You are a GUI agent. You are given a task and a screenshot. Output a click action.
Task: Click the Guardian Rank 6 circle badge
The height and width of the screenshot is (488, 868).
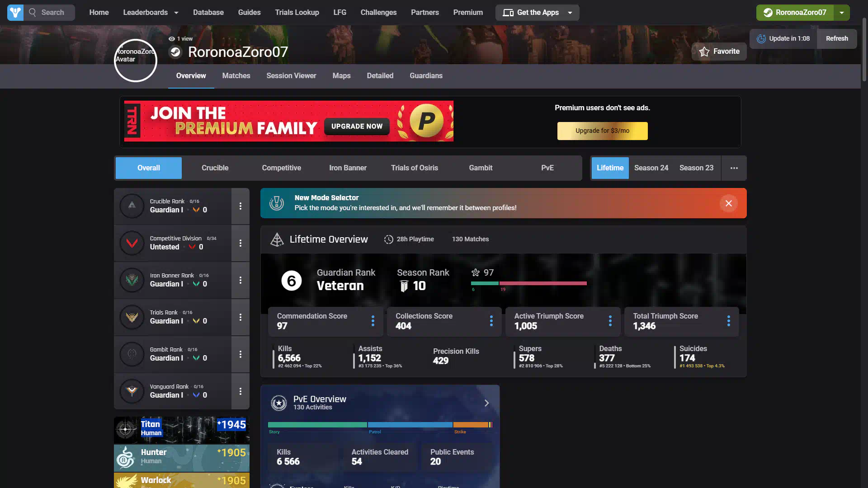point(292,281)
